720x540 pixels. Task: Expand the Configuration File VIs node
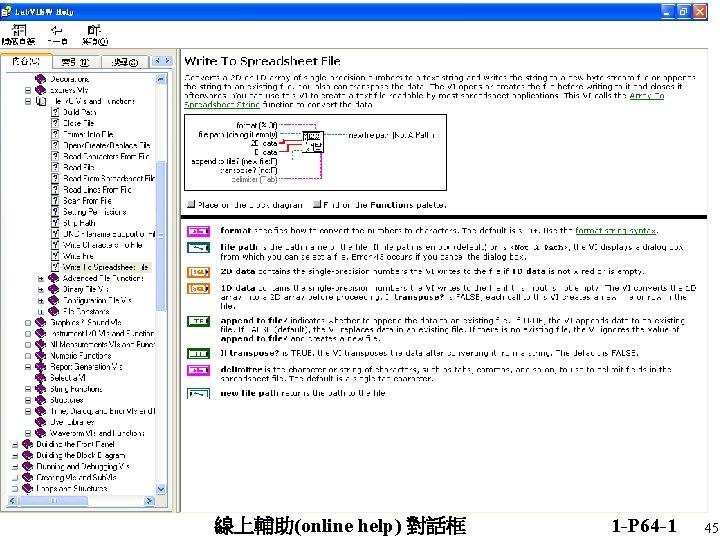click(41, 300)
